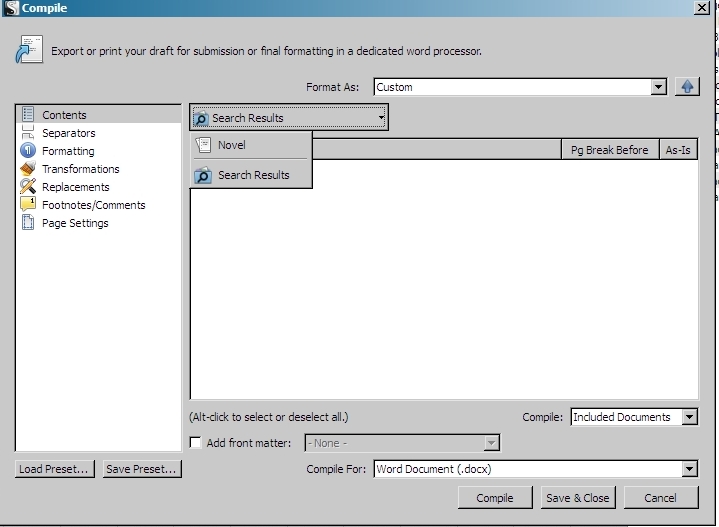Click the Pg Break Before column header
Screen dimensions: 719x527
click(609, 150)
